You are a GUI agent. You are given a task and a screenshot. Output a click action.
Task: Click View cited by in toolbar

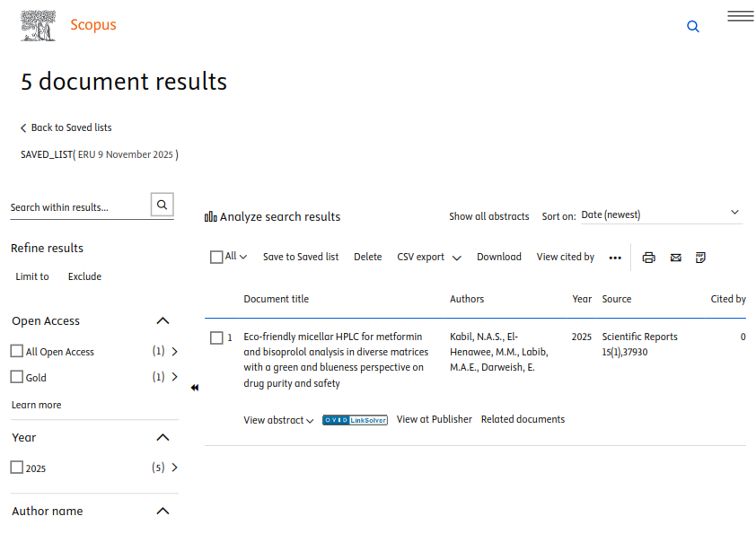565,257
